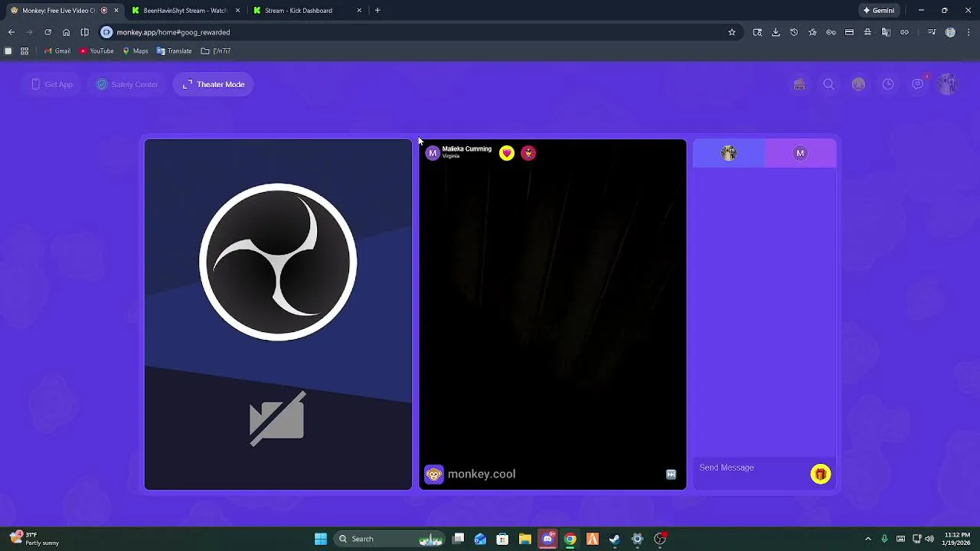Open the payment card toolbar icon
980x551 pixels.
click(849, 32)
